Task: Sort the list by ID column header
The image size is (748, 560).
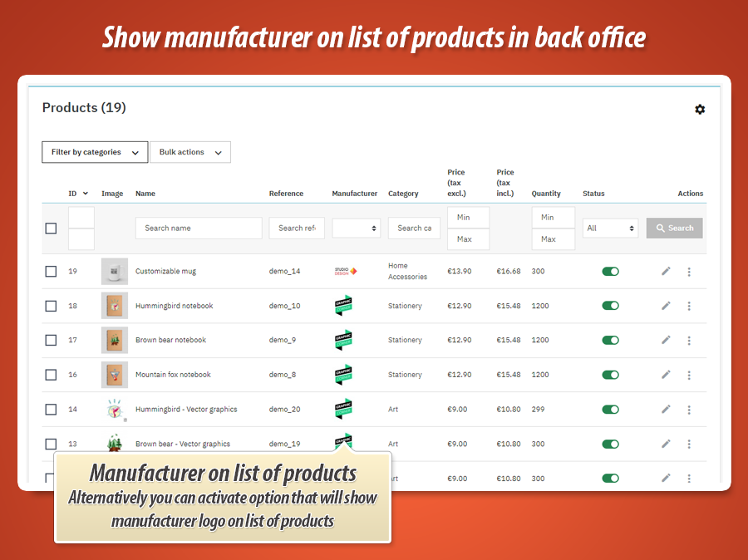Action: 78,194
